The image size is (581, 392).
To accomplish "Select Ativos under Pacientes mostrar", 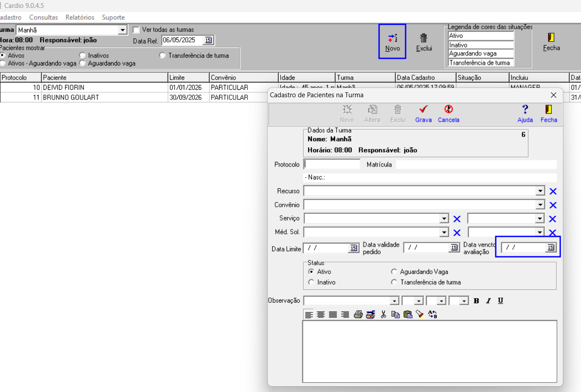I will 3,55.
